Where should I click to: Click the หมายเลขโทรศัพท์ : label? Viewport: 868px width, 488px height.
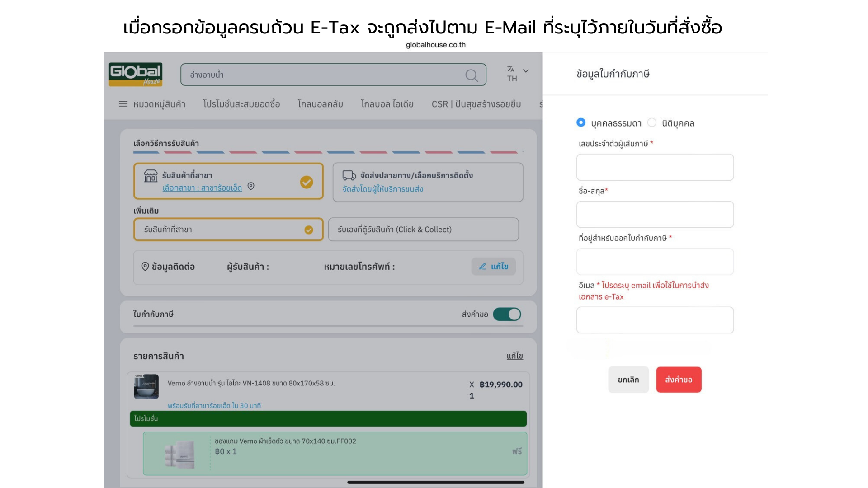coord(359,267)
